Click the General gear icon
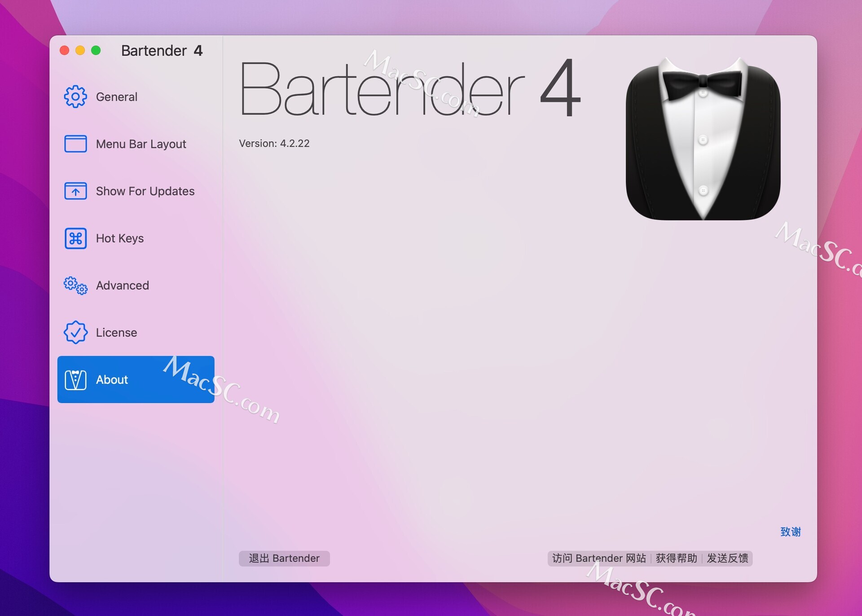Image resolution: width=862 pixels, height=616 pixels. tap(75, 97)
